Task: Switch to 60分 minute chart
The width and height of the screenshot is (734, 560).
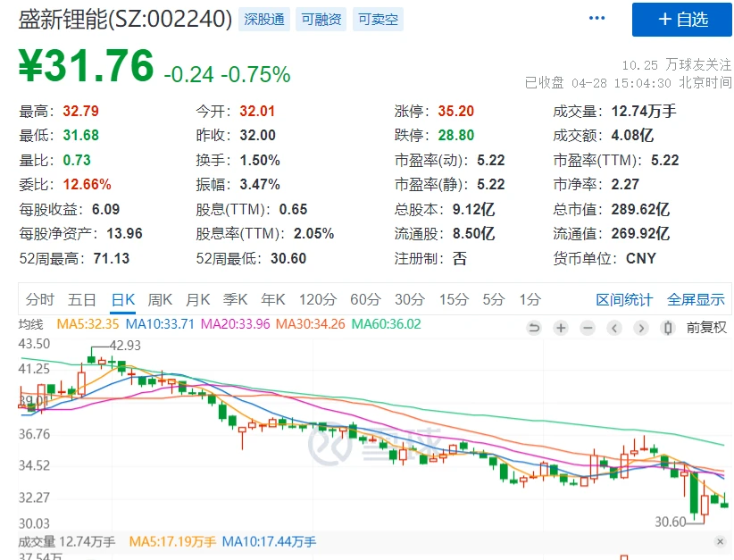Action: 364,299
